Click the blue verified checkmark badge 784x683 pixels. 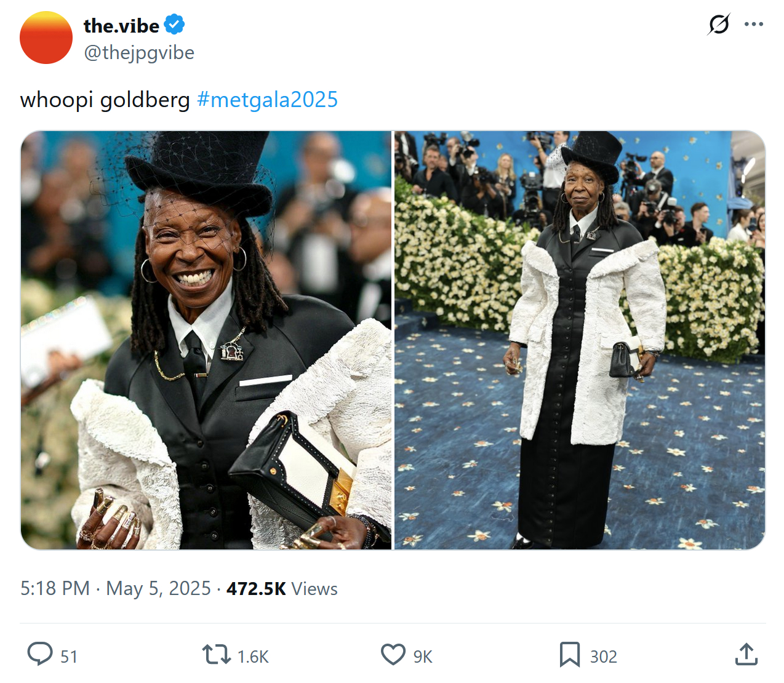(x=174, y=25)
